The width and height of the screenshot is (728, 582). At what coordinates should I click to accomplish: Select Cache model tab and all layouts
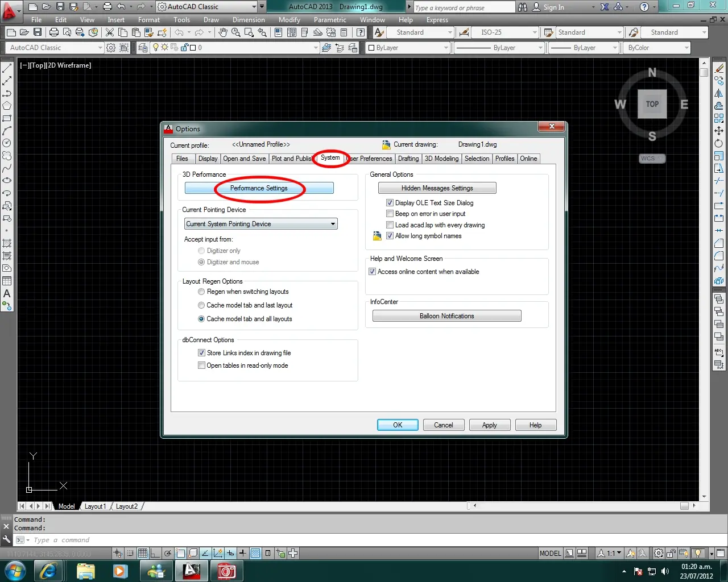(x=201, y=319)
